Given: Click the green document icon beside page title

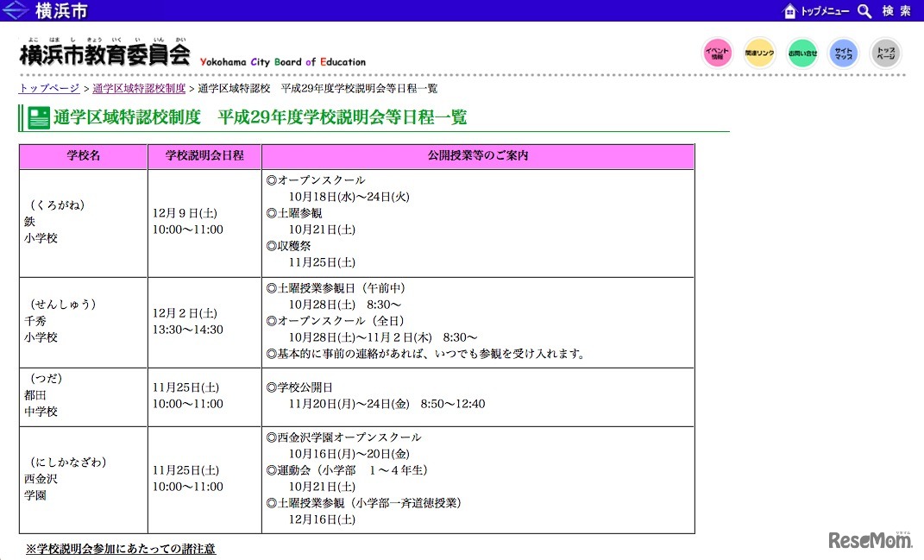Looking at the screenshot, I should pyautogui.click(x=38, y=116).
